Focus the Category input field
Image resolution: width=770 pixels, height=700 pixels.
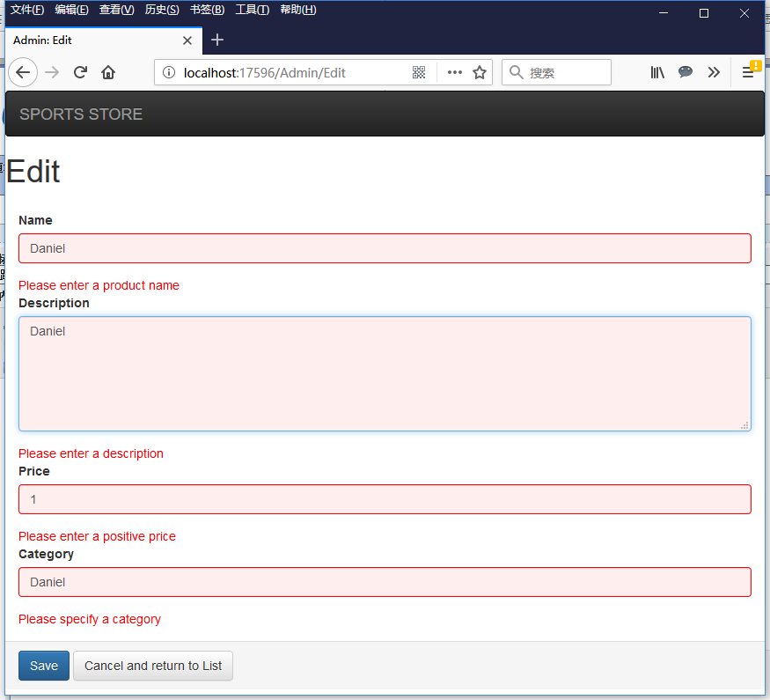point(385,582)
